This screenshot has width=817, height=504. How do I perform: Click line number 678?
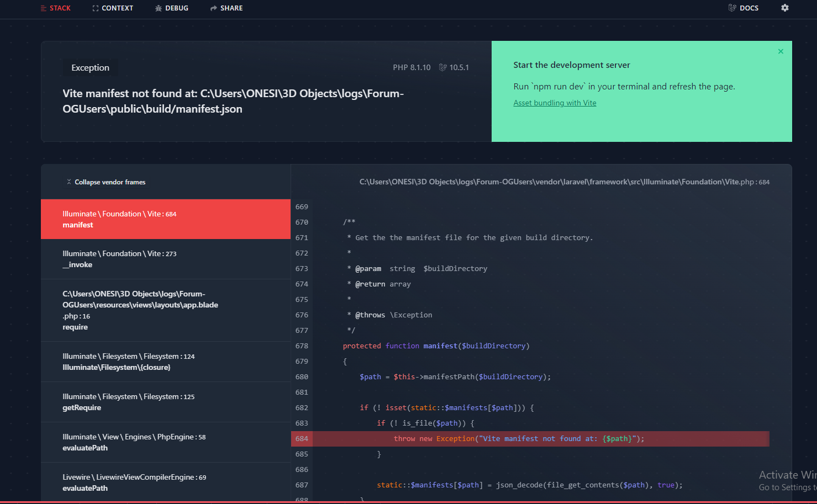(x=302, y=346)
